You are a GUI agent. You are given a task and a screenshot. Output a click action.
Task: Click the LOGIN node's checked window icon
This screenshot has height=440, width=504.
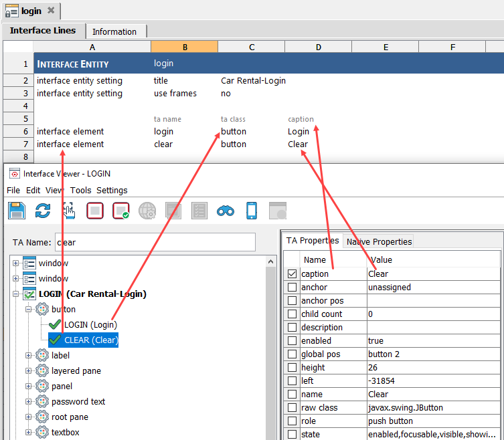pyautogui.click(x=29, y=294)
